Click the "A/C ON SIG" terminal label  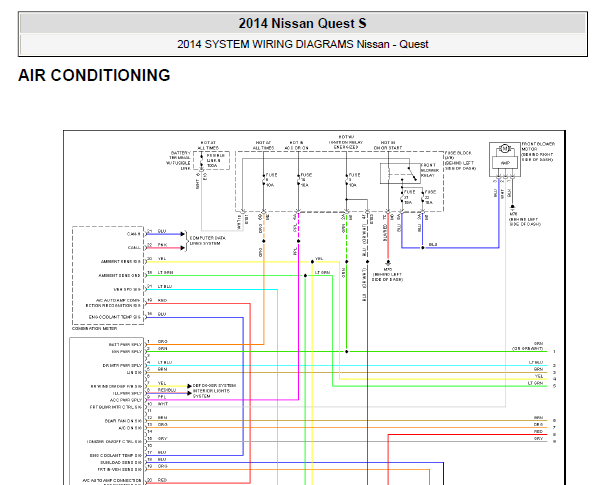[130, 428]
